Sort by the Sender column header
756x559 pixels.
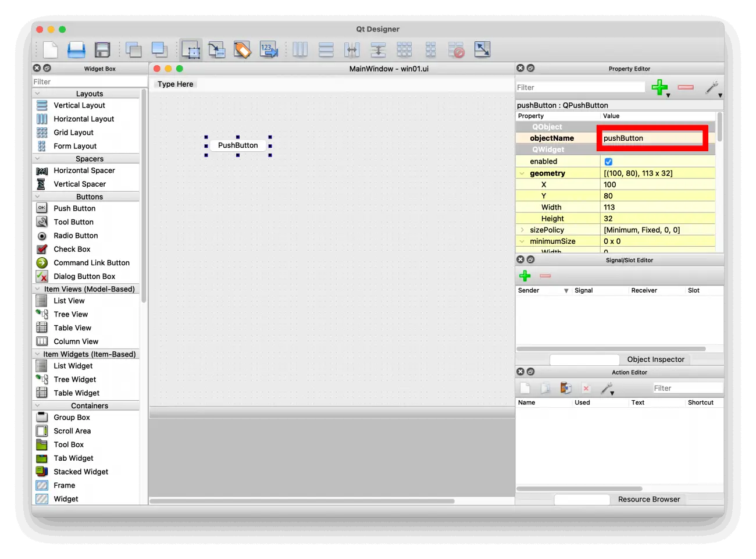pyautogui.click(x=543, y=290)
